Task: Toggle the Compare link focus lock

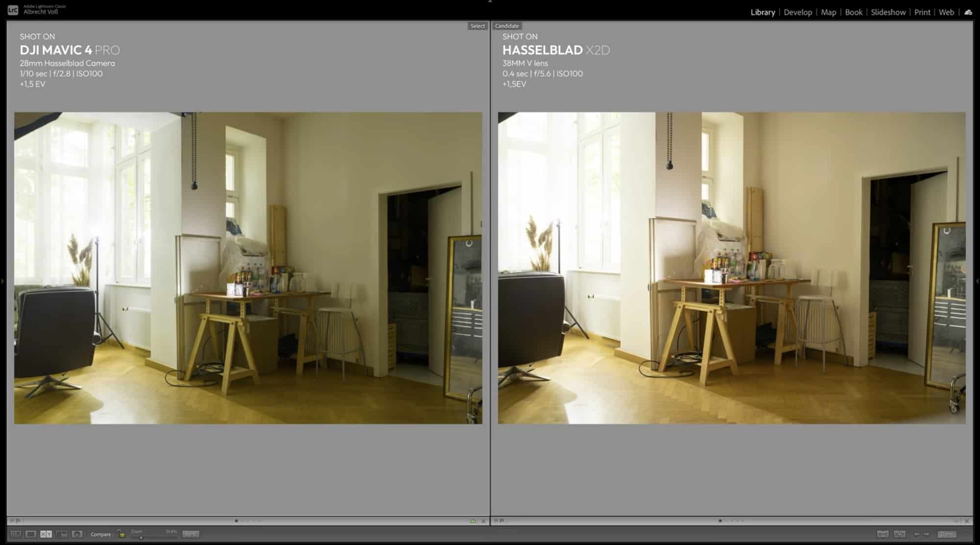Action: [x=121, y=533]
